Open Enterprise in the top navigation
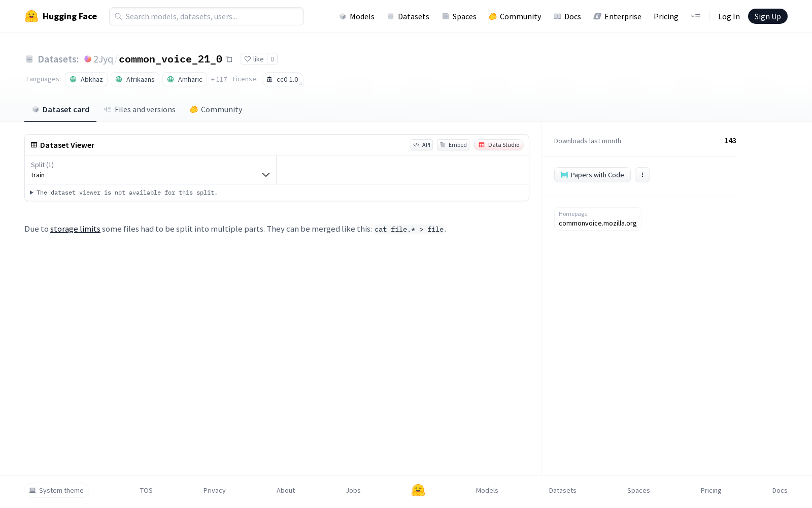The height and width of the screenshot is (508, 812). click(618, 16)
